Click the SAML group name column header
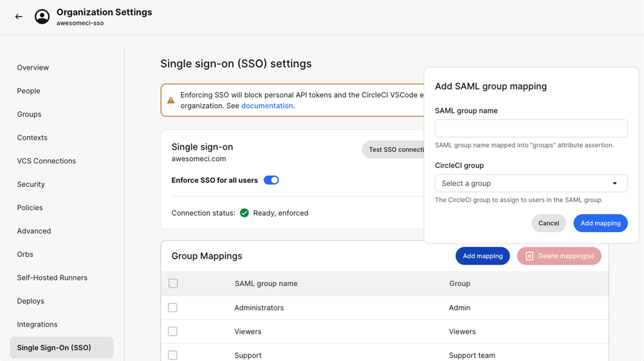644x361 pixels. click(x=266, y=283)
